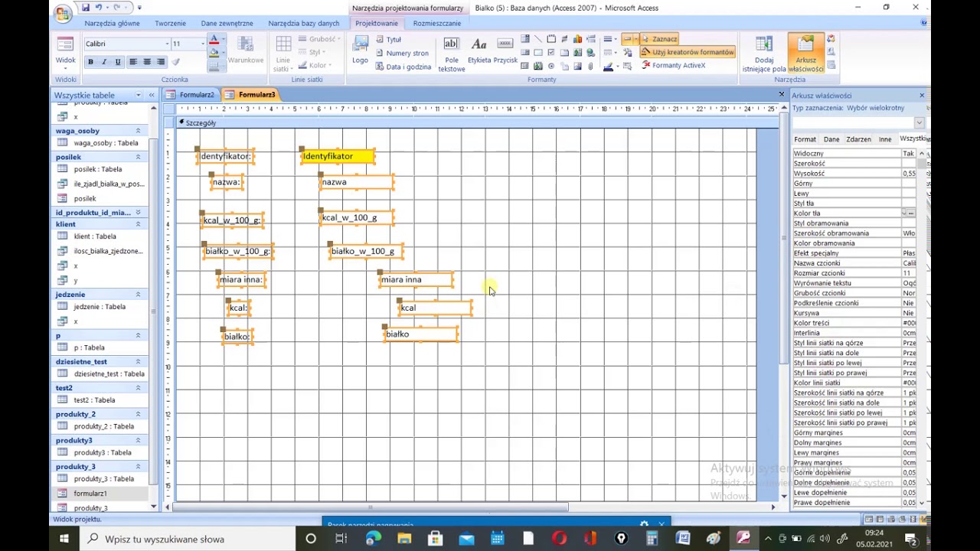Select the Etykieta label control tool
The width and height of the screenshot is (980, 551).
click(479, 51)
